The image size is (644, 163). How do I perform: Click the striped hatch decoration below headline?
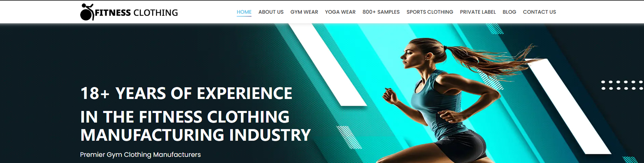(x=349, y=137)
